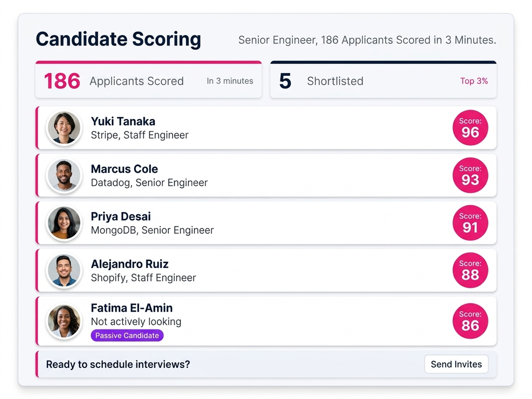
Task: Select the Marcus Cole name link
Action: click(x=124, y=169)
